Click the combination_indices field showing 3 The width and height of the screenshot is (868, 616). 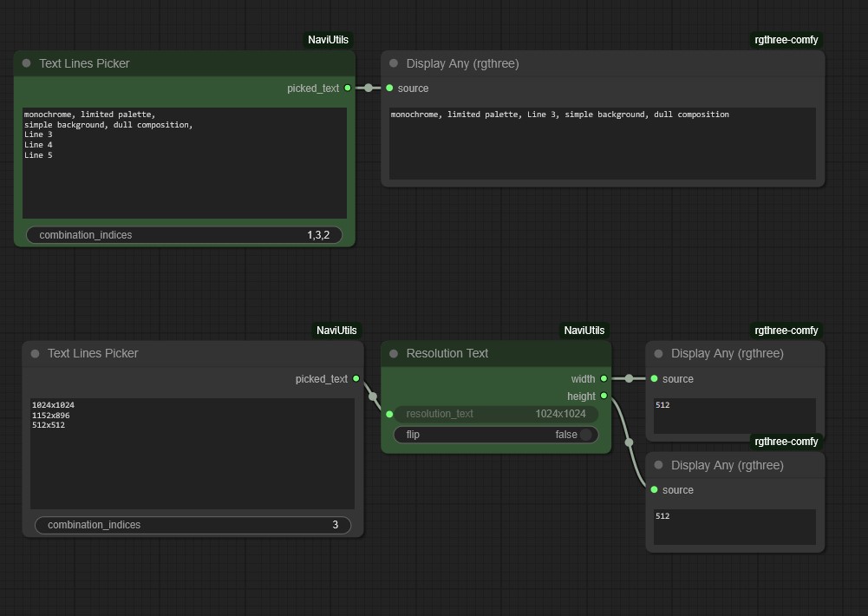(x=193, y=525)
